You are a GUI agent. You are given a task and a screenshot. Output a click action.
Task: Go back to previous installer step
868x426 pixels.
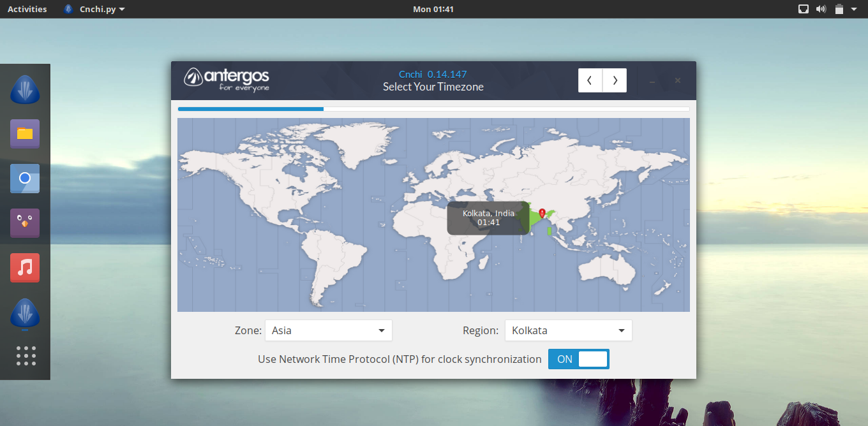click(x=590, y=80)
